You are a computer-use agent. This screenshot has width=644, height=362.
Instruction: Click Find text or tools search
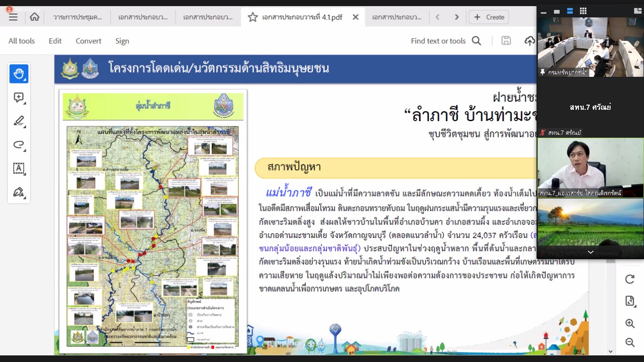click(438, 41)
